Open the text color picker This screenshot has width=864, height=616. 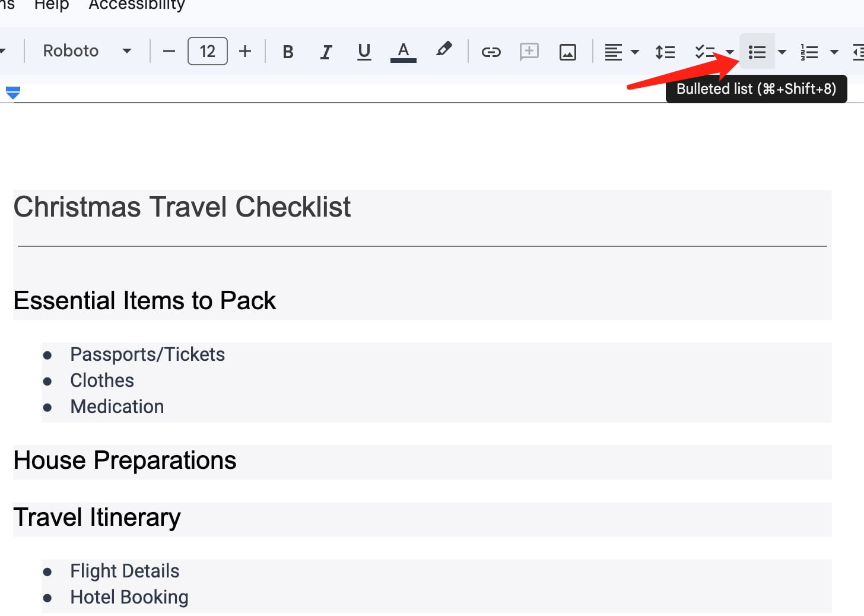[x=403, y=52]
